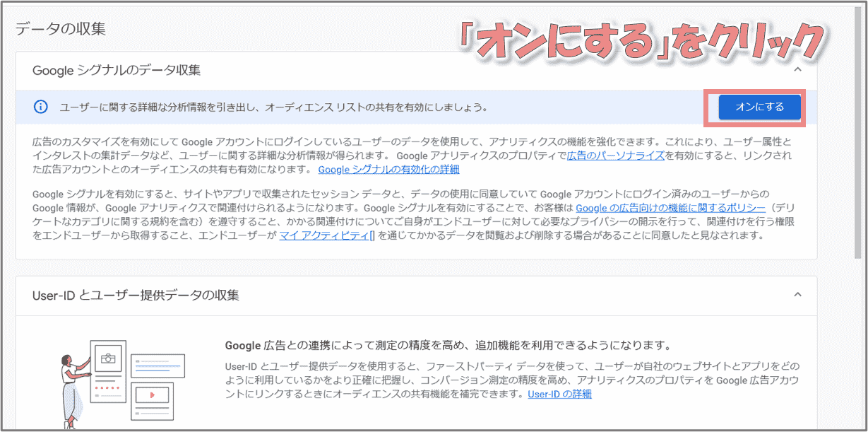Open the User-ID の詳細 link
Screen dimensions: 868x432
559,394
